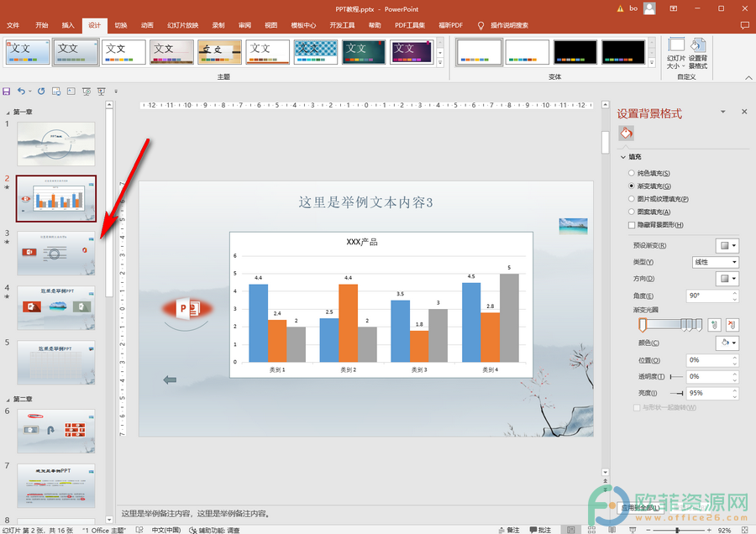Start slideshow from current slide icon
Image resolution: width=756 pixels, height=534 pixels.
[102, 91]
